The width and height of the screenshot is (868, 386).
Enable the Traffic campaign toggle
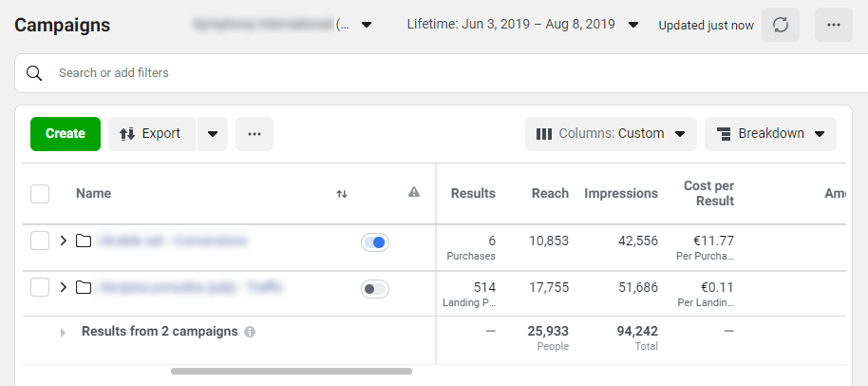[375, 288]
